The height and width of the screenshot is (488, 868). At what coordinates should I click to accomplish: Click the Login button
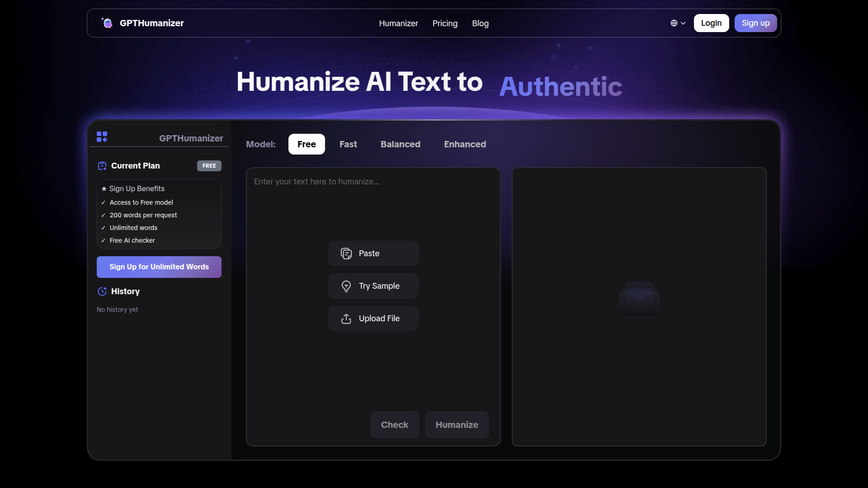[x=711, y=23]
